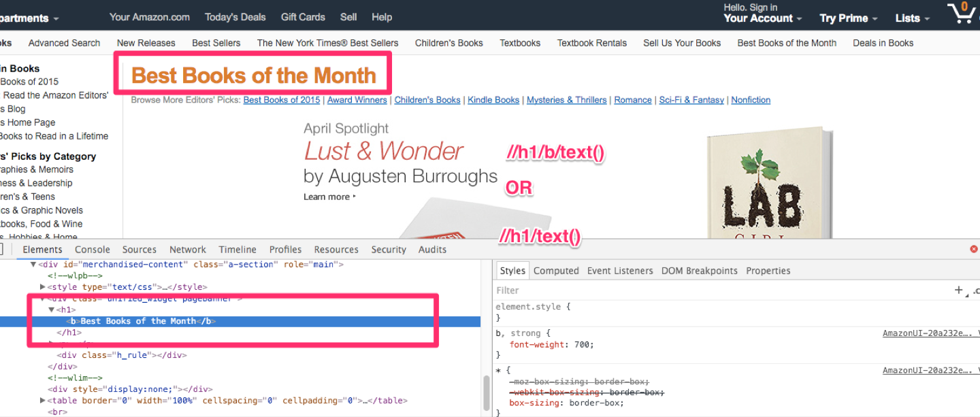Click Learn more under April Spotlight

[329, 197]
